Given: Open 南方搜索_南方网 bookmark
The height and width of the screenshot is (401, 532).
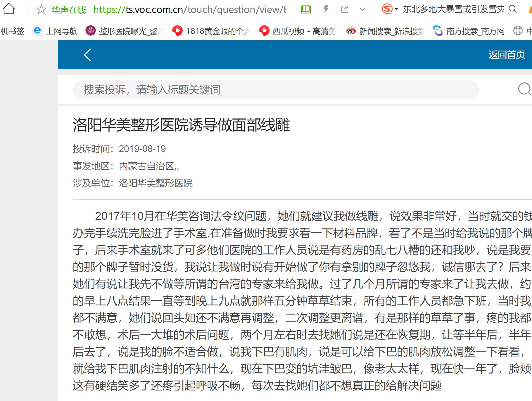Looking at the screenshot, I should click(469, 31).
